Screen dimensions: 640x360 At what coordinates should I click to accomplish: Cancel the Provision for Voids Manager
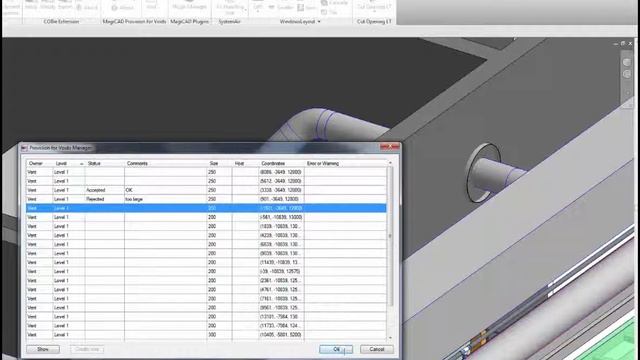point(377,349)
